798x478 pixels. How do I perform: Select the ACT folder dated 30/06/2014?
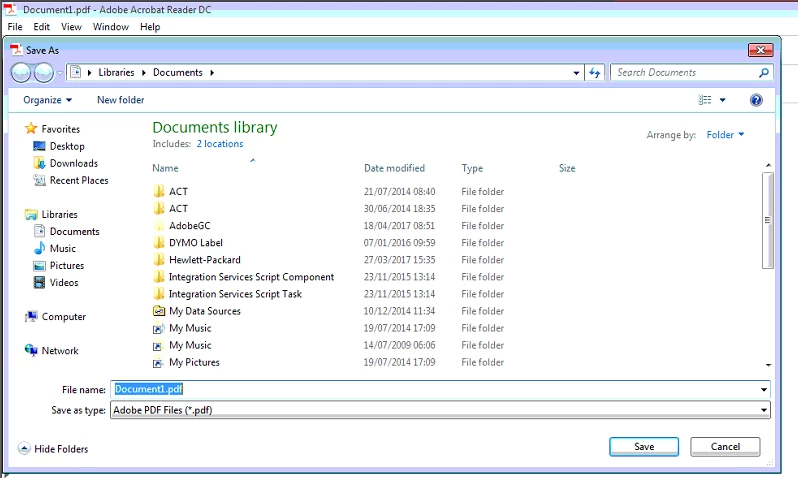point(178,209)
